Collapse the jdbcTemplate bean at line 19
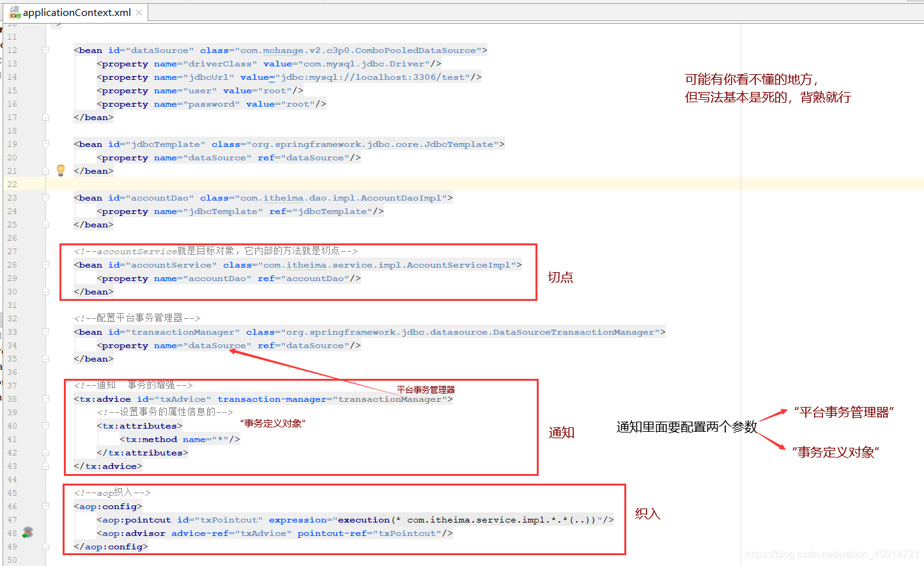 [x=45, y=144]
